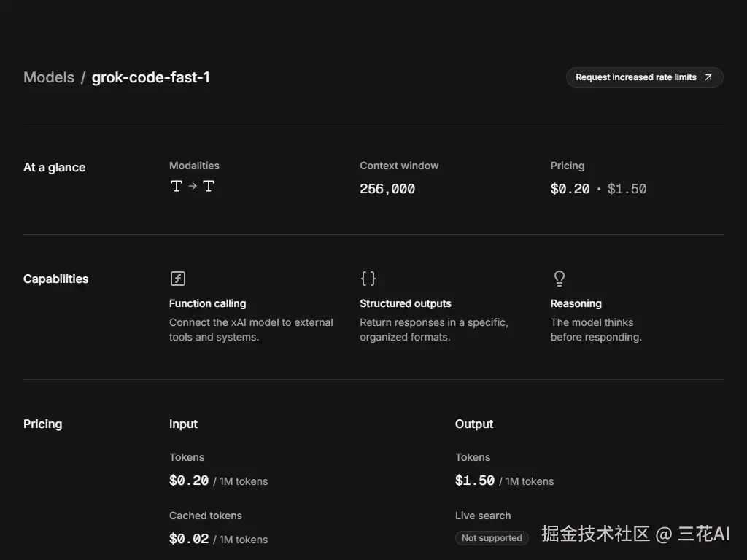Click the 256,000 context window value
747x560 pixels.
pos(387,189)
